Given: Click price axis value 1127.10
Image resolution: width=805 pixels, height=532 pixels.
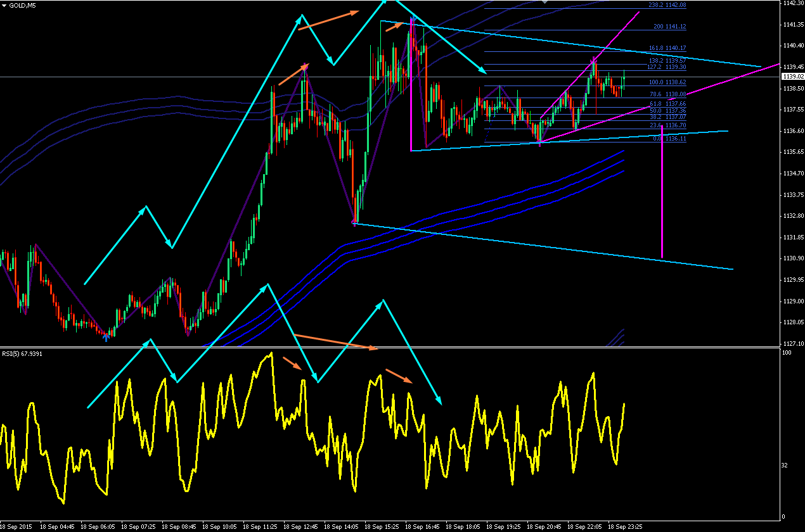Looking at the screenshot, I should [x=792, y=343].
